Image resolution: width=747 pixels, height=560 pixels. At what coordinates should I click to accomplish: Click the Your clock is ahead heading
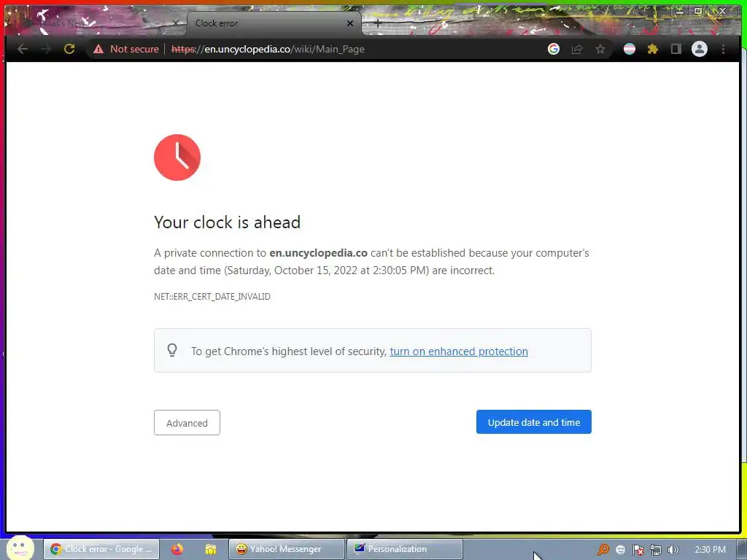pyautogui.click(x=228, y=222)
